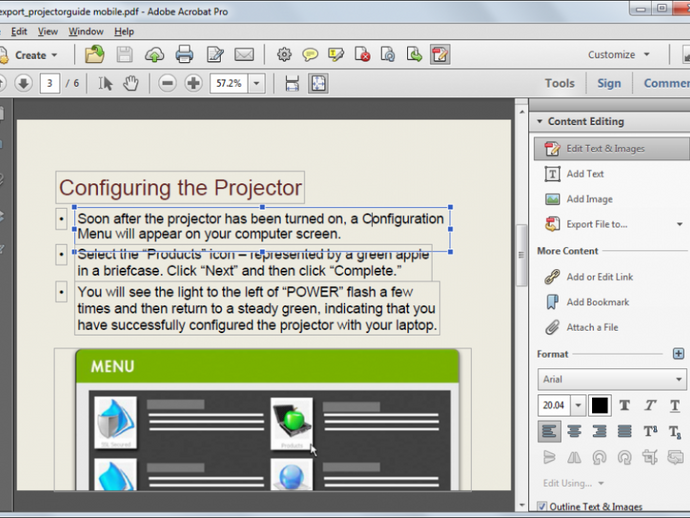This screenshot has height=518, width=690.
Task: Click the page number input field
Action: coord(50,83)
